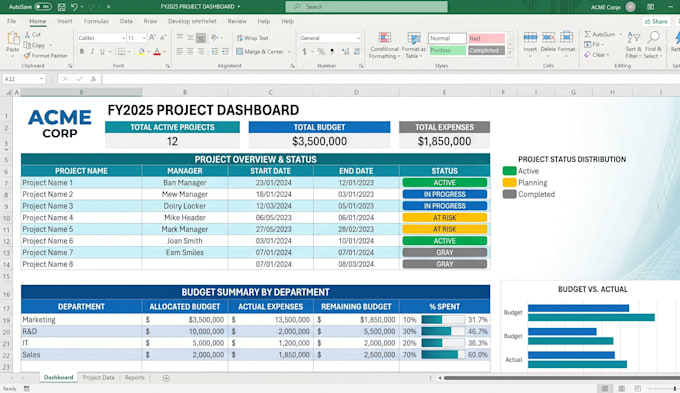Open the font name combo box
This screenshot has height=393, width=680.
[x=102, y=38]
